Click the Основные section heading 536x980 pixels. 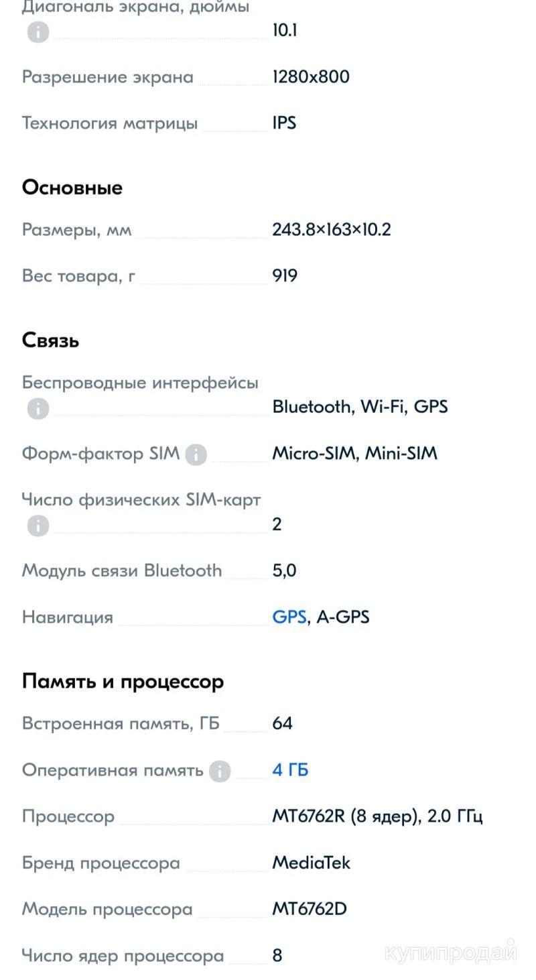pyautogui.click(x=72, y=188)
